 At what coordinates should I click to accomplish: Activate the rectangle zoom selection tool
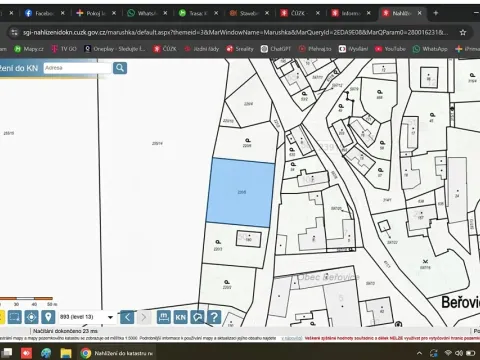pyautogui.click(x=14, y=317)
